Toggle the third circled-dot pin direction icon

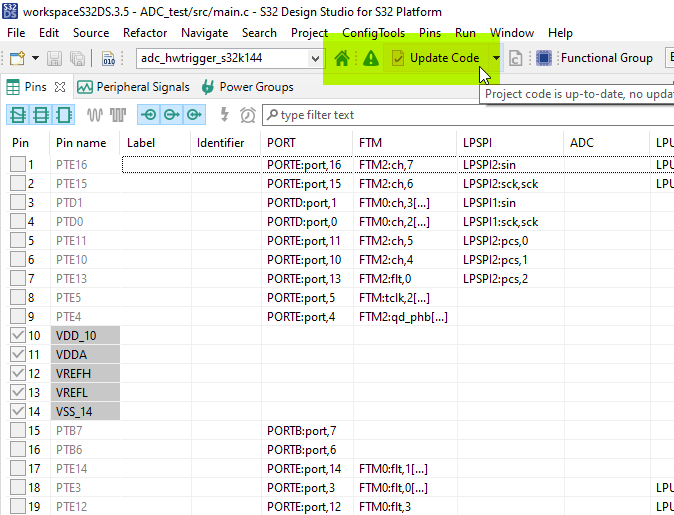[194, 115]
